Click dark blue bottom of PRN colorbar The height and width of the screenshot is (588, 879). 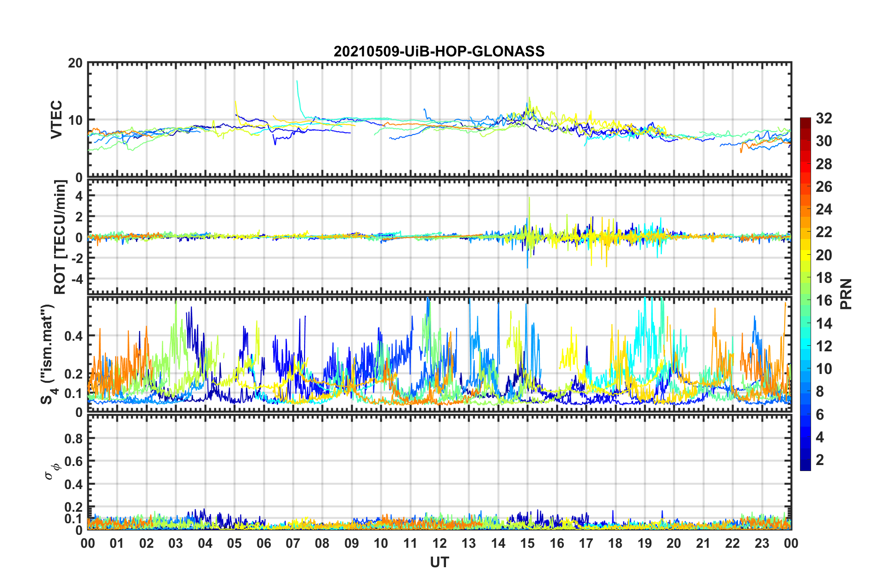[805, 465]
